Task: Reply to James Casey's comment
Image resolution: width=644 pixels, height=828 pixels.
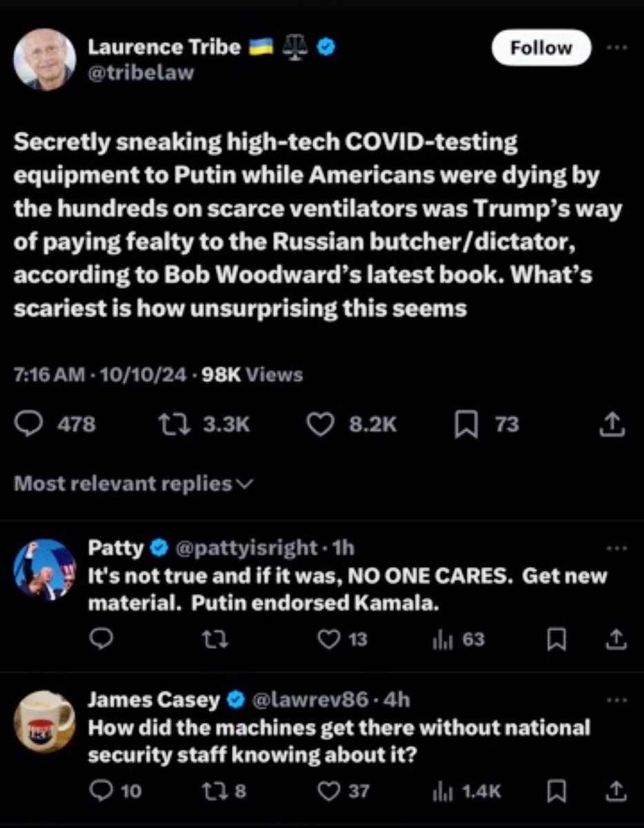Action: [x=101, y=791]
